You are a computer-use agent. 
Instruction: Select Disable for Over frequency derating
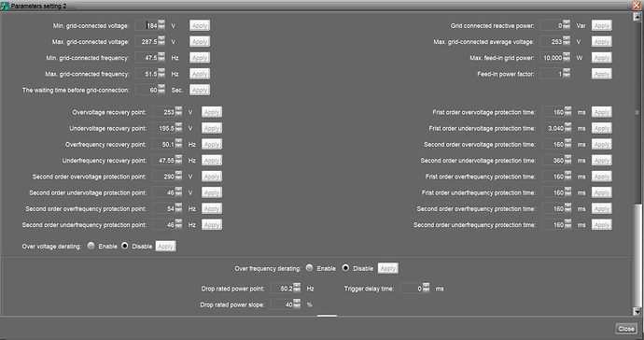346,268
